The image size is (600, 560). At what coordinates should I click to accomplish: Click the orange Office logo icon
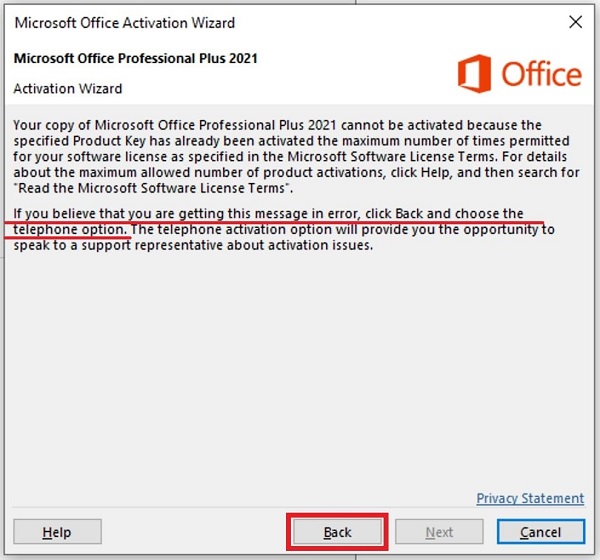click(476, 74)
